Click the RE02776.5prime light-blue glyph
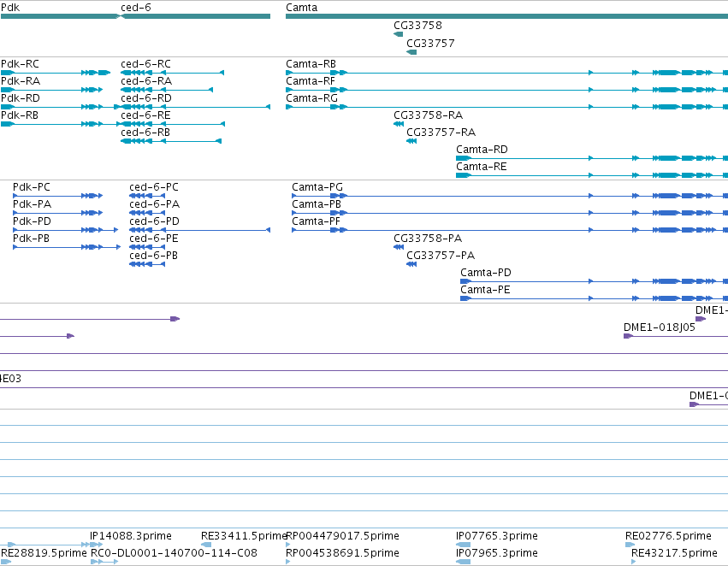728x566 pixels. click(x=630, y=545)
